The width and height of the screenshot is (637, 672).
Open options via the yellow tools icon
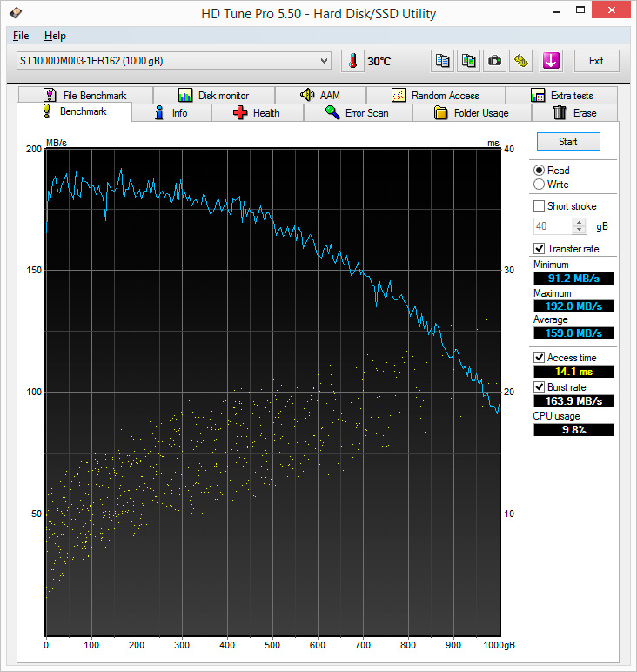pos(522,61)
